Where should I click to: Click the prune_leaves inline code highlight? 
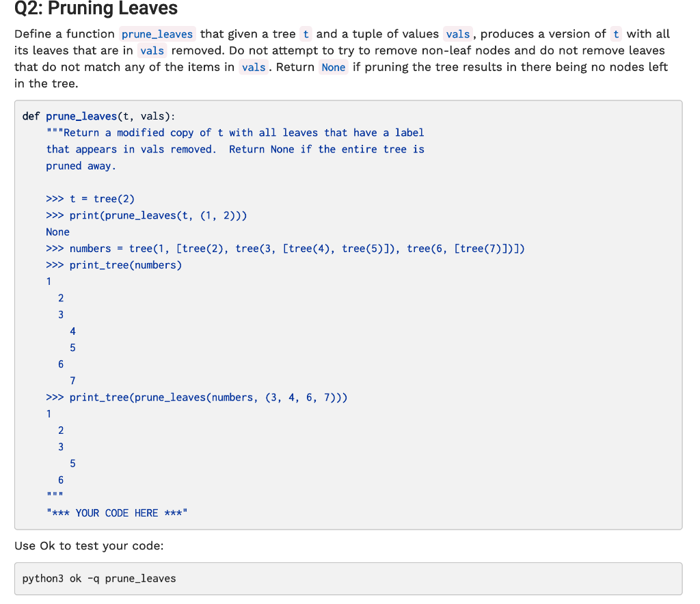(x=157, y=33)
